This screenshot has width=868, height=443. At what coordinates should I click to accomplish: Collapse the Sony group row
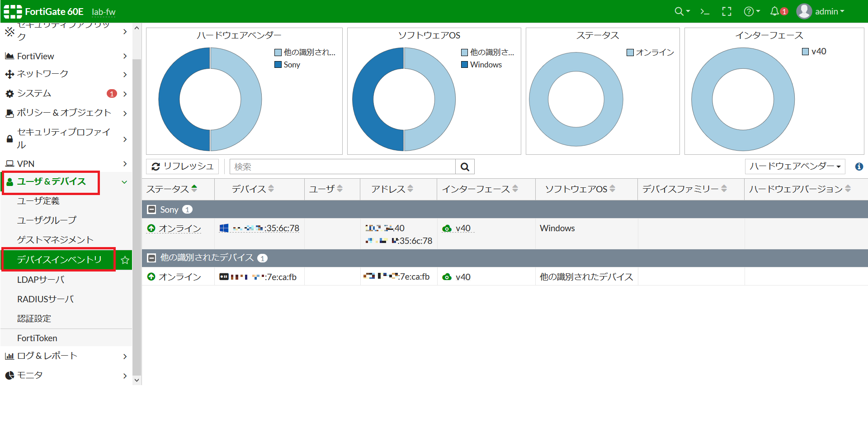click(152, 210)
